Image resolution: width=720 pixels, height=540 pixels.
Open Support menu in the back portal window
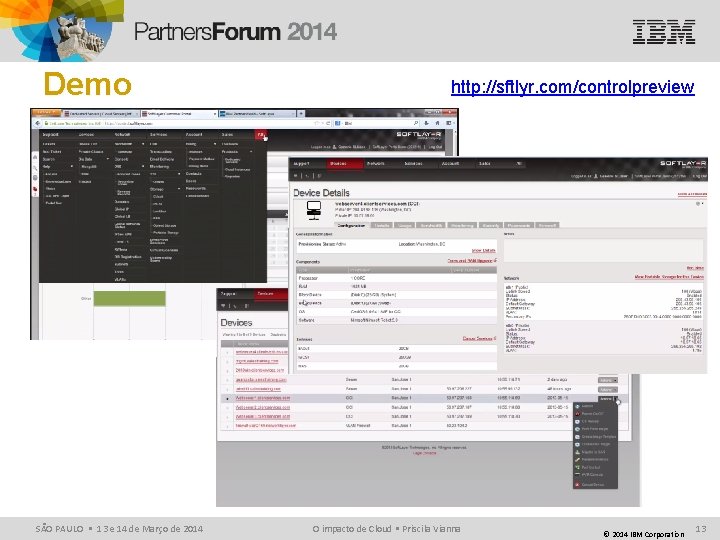[51, 135]
